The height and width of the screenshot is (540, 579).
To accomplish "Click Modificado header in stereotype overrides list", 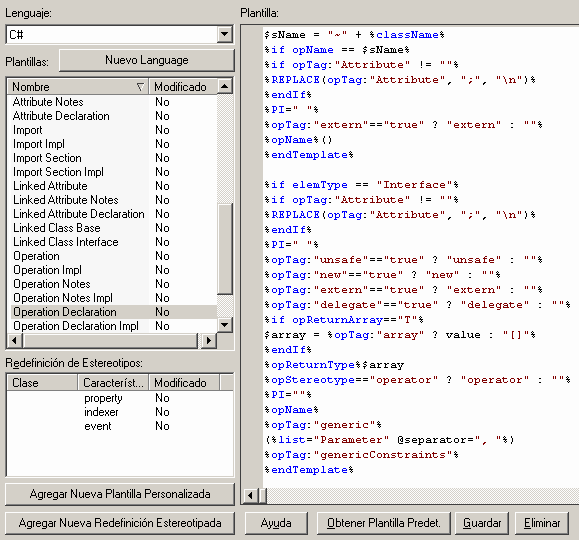I will pos(184,383).
